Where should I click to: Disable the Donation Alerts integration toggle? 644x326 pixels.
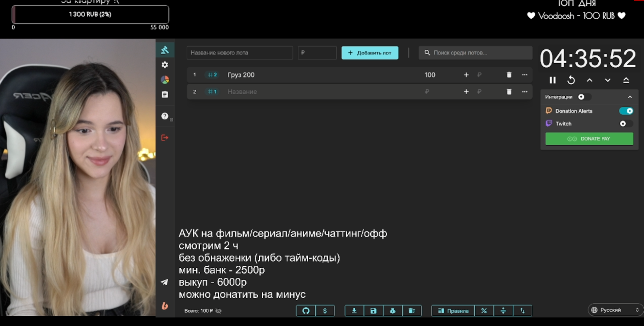click(x=626, y=111)
